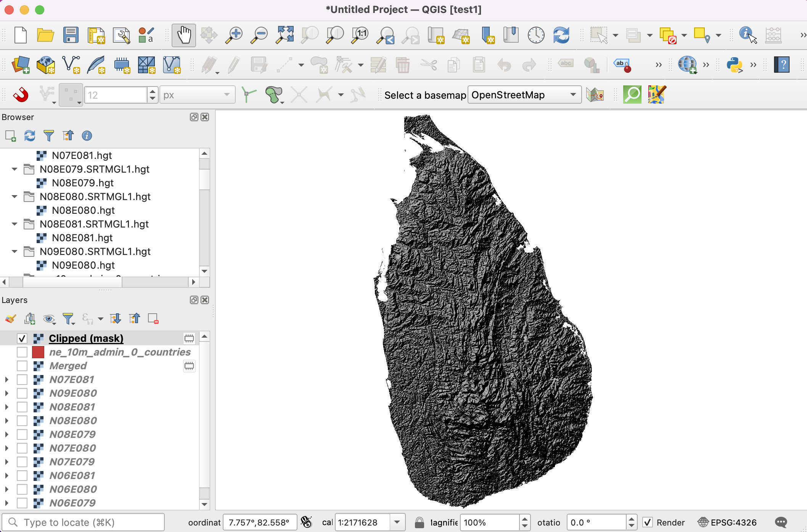The image size is (807, 532).
Task: Click the Zoom In magnifier tool
Action: [x=233, y=35]
